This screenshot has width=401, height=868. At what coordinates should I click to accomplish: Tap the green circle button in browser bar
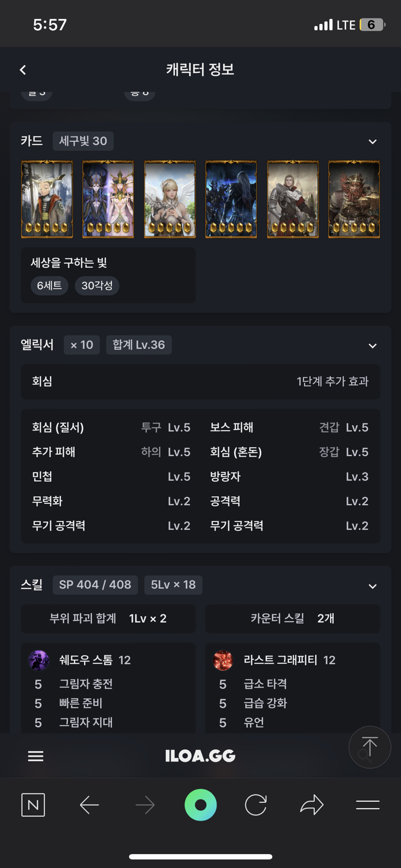pyautogui.click(x=200, y=805)
